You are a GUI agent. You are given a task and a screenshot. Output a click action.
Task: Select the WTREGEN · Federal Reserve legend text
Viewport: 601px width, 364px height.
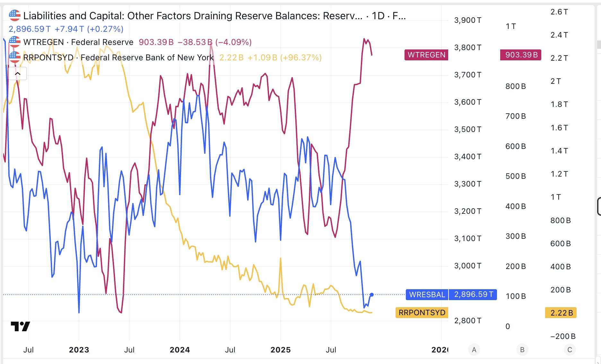[78, 42]
